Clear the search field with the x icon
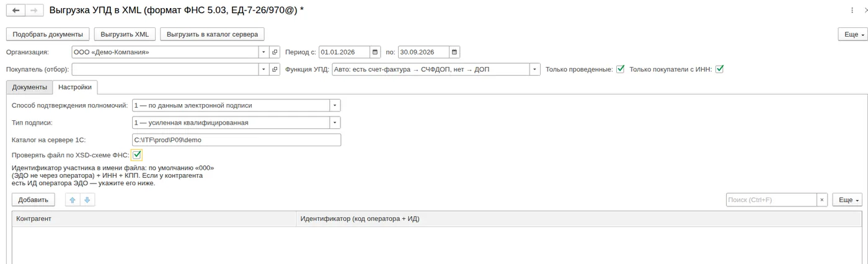 (822, 200)
